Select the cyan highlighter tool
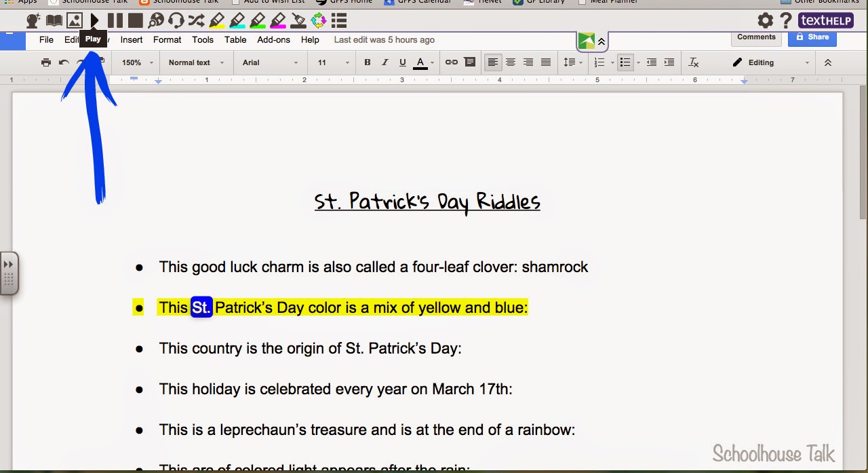The image size is (868, 473). [237, 20]
